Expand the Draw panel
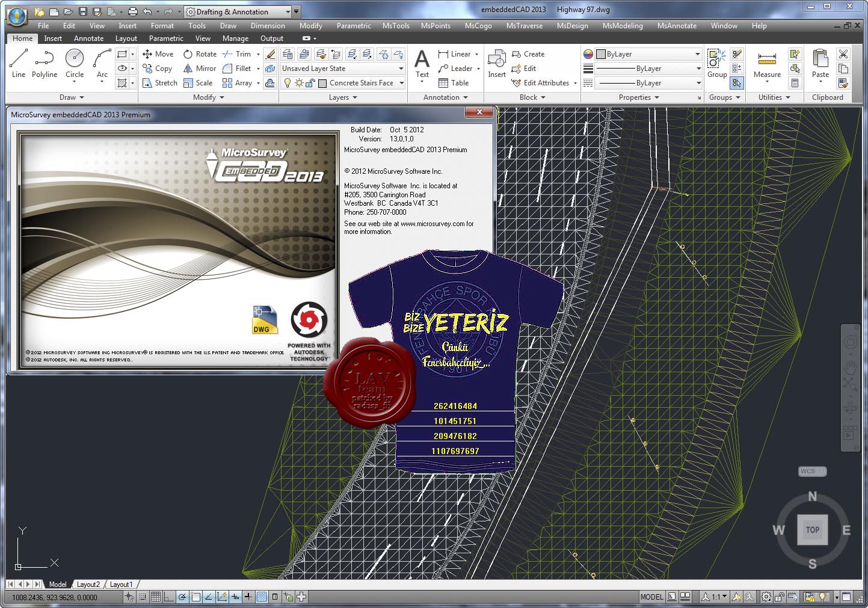This screenshot has width=868, height=608. pyautogui.click(x=71, y=97)
